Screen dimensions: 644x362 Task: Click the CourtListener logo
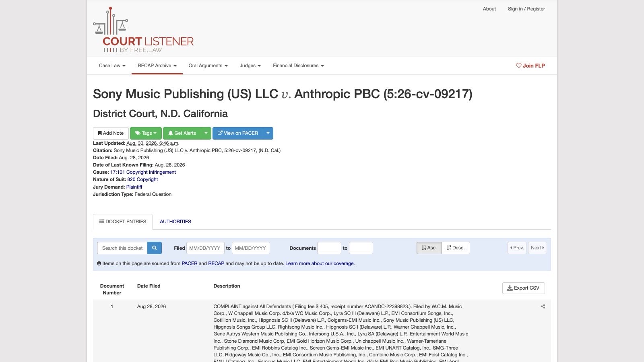pos(143,30)
